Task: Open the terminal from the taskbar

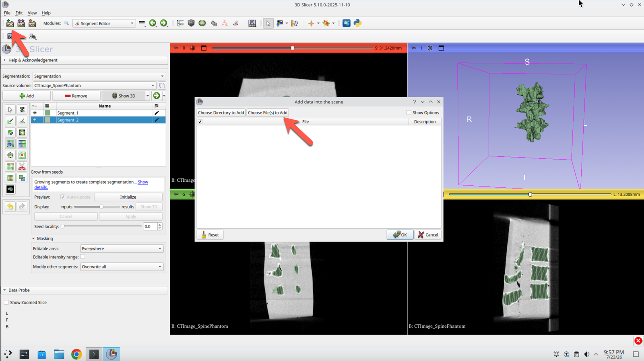Action: point(94,354)
